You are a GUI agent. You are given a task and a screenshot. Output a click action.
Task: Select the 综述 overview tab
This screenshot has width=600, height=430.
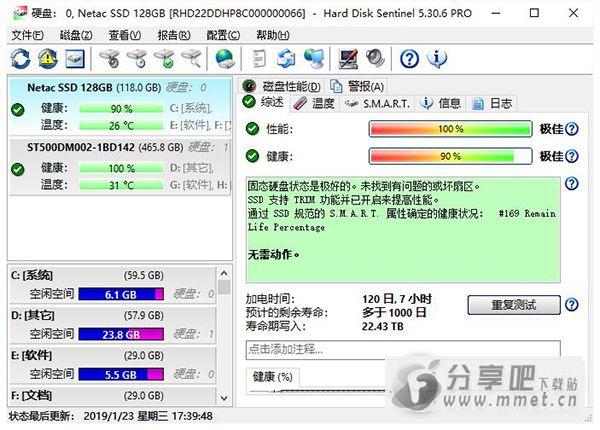pos(264,102)
